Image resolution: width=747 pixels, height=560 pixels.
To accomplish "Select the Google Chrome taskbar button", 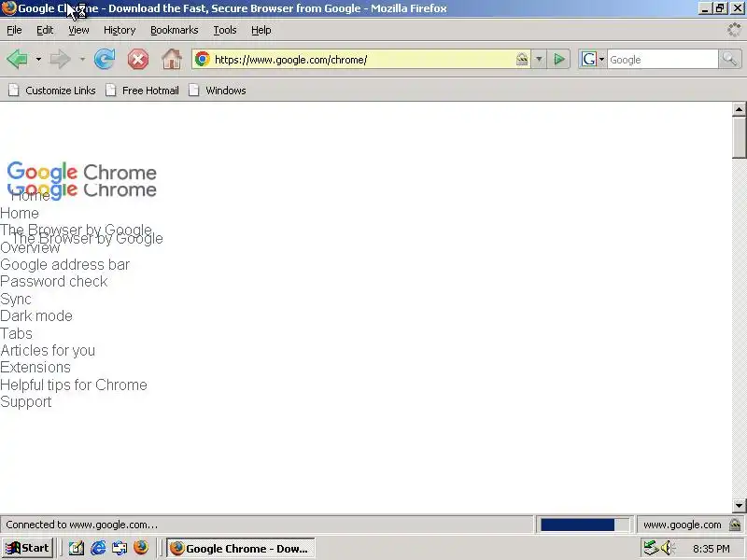I will 241,548.
